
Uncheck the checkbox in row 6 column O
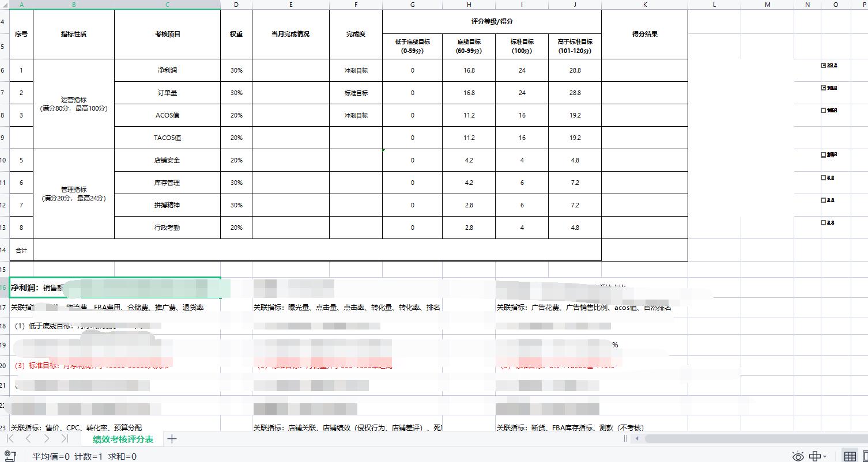(823, 65)
